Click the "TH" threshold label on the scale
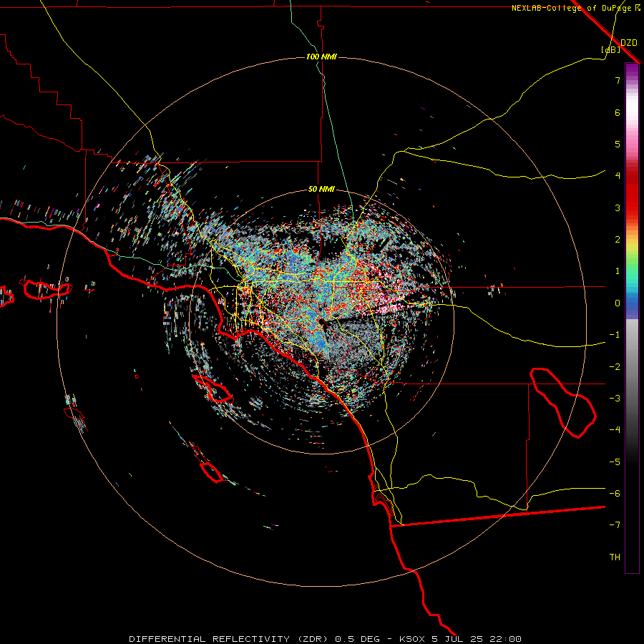Viewport: 644px width, 644px height. click(x=615, y=557)
